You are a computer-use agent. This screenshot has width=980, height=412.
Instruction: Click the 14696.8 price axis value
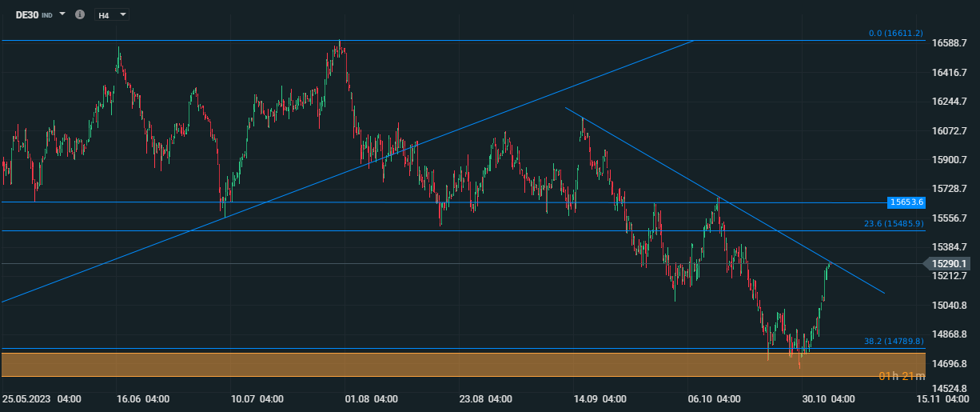pyautogui.click(x=950, y=363)
